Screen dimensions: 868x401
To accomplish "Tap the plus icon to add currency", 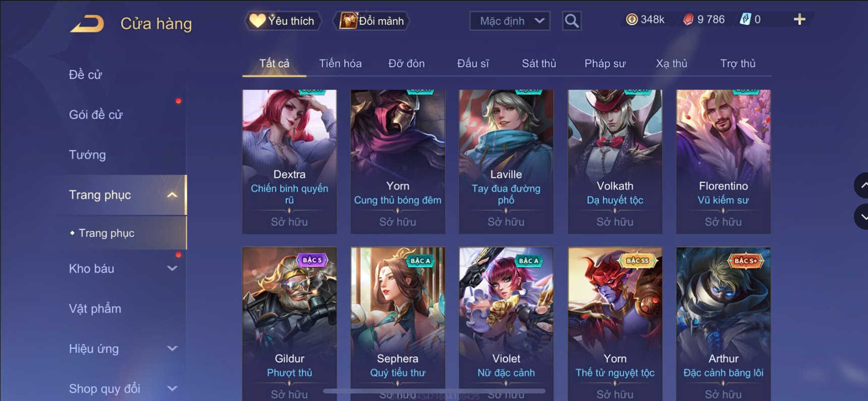I will coord(799,19).
